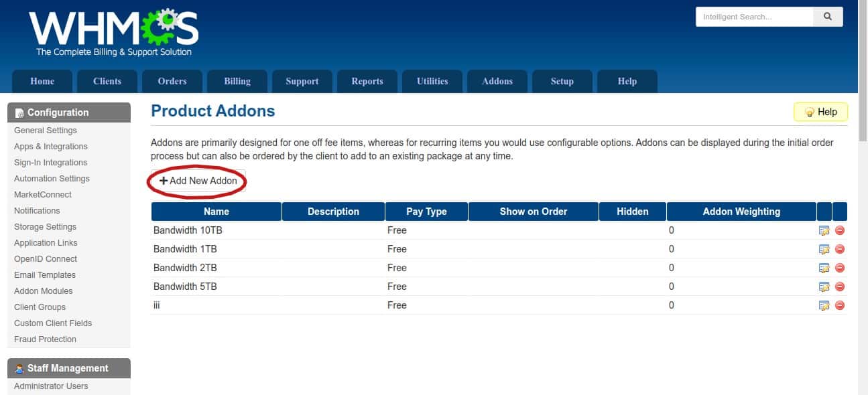The width and height of the screenshot is (868, 395).
Task: Open the Reports menu tab
Action: [x=367, y=81]
